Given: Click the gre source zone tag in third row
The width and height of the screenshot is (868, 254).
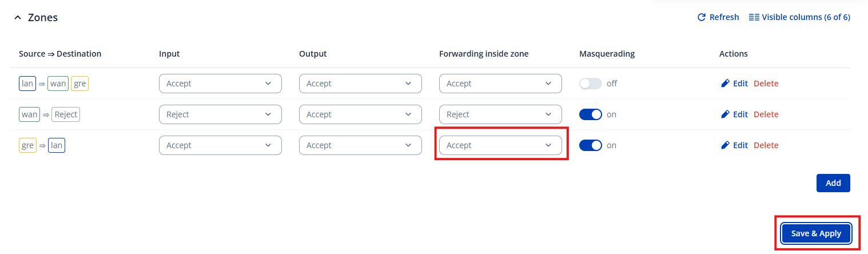Looking at the screenshot, I should pos(27,145).
